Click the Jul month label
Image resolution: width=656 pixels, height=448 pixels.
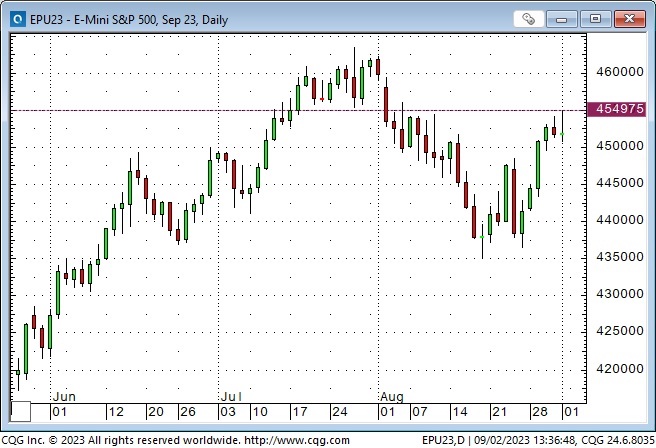231,397
